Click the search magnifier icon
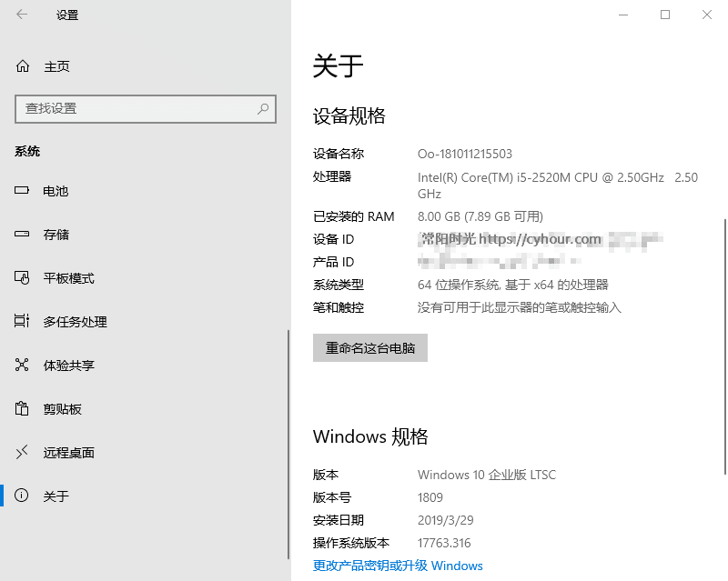Image resolution: width=728 pixels, height=581 pixels. (263, 108)
